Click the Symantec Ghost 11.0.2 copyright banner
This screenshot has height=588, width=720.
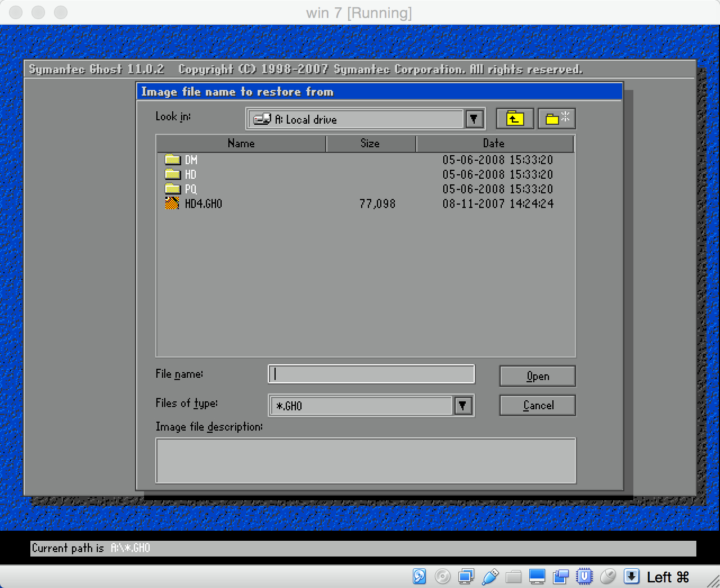[305, 69]
